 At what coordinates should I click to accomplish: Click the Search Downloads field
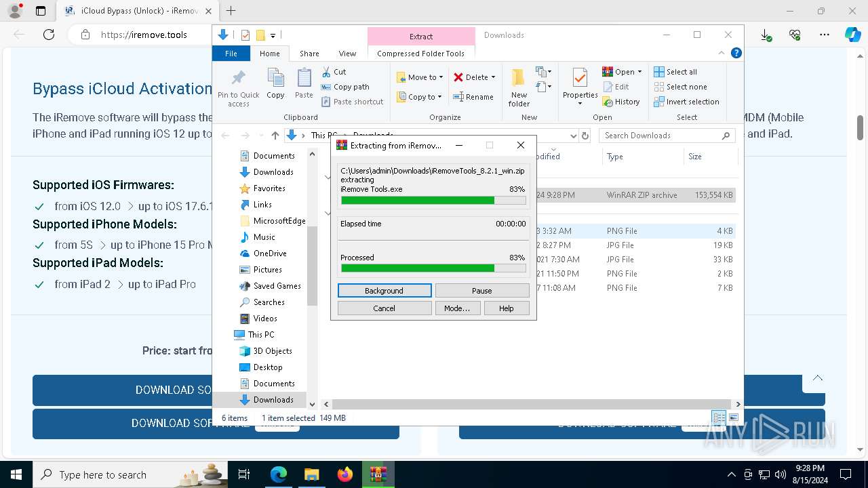point(668,136)
